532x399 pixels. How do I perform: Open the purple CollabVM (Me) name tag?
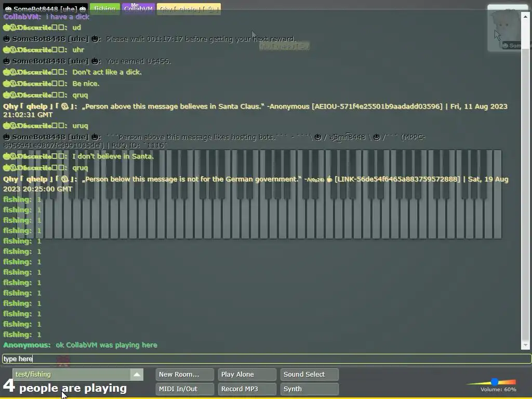[138, 9]
